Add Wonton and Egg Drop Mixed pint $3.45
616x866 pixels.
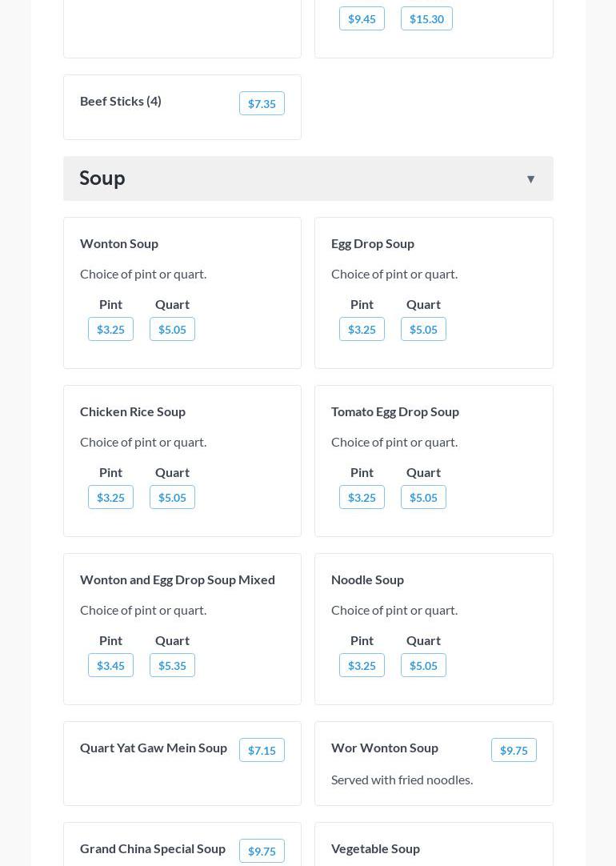pyautogui.click(x=110, y=666)
